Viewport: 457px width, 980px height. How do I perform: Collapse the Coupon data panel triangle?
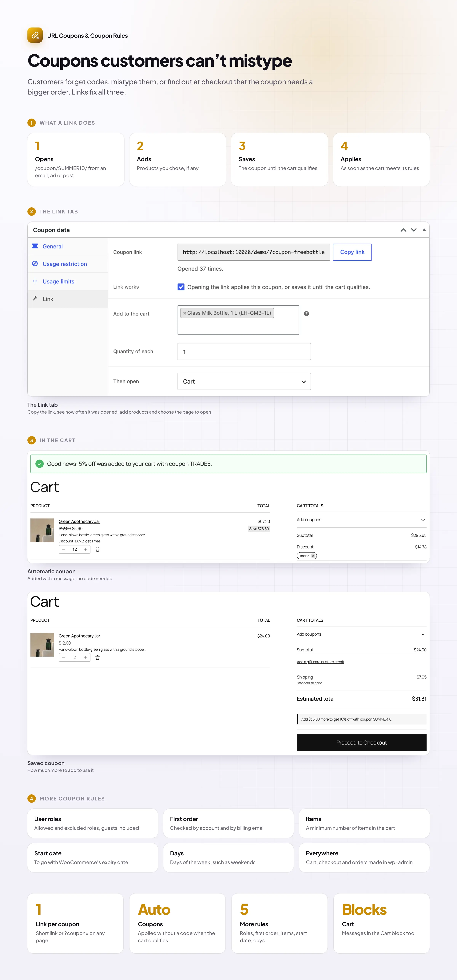point(424,230)
